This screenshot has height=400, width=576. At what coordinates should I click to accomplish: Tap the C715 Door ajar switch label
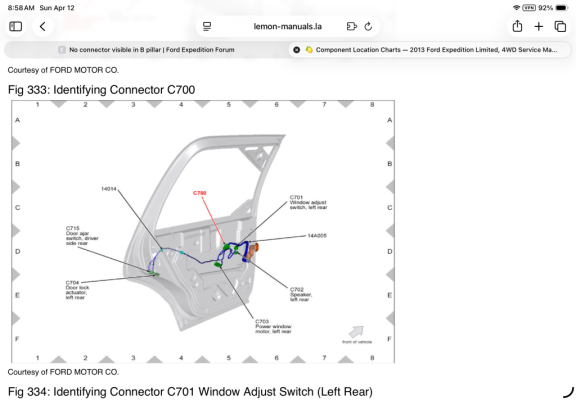point(82,235)
